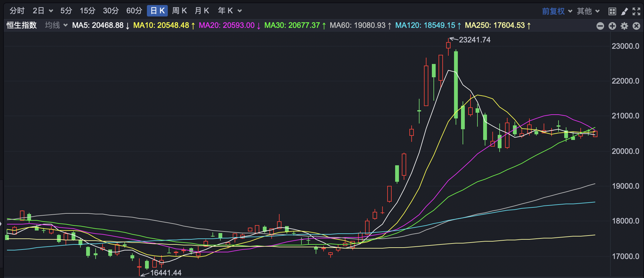The image size is (644, 278).
Task: Select the 60分 timeframe
Action: tap(134, 11)
